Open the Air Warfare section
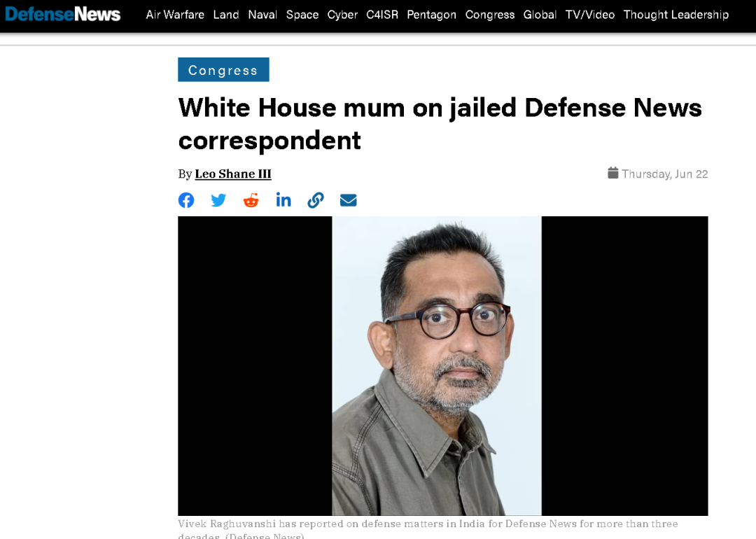Screen dimensions: 756x539 click(x=175, y=15)
